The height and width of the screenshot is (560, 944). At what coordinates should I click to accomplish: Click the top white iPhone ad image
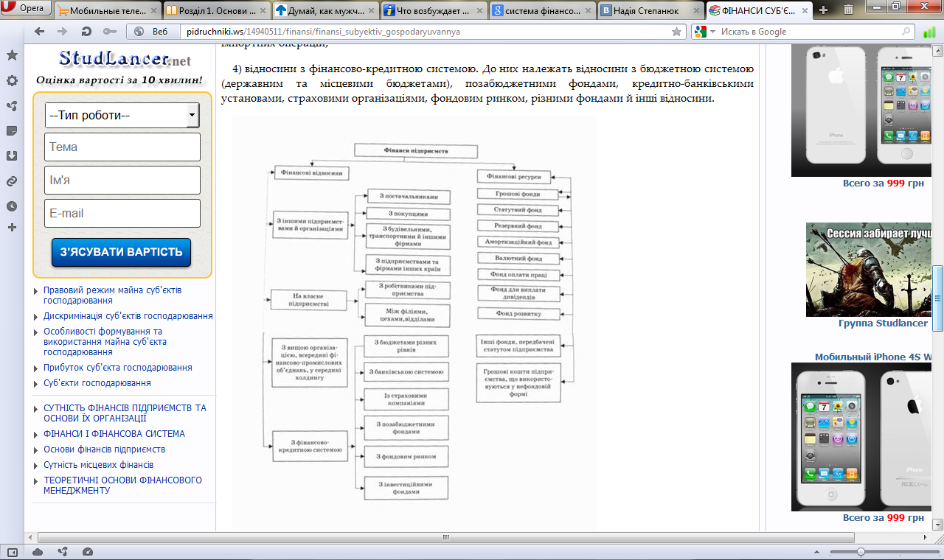pyautogui.click(x=861, y=111)
